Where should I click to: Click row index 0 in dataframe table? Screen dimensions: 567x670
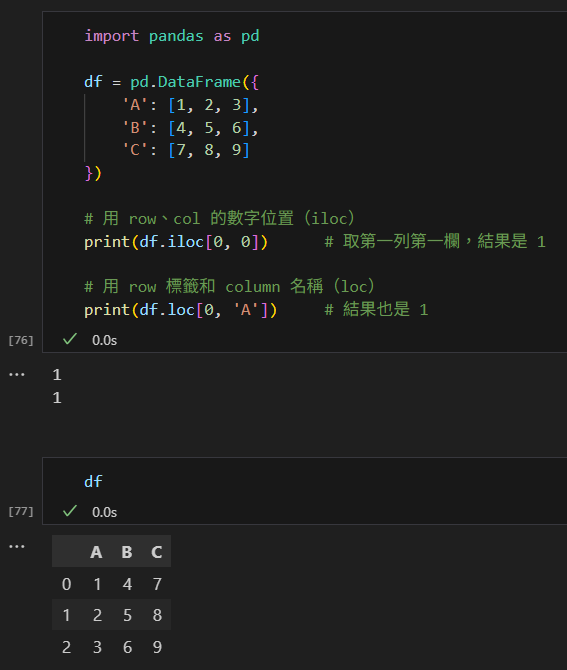(x=66, y=584)
